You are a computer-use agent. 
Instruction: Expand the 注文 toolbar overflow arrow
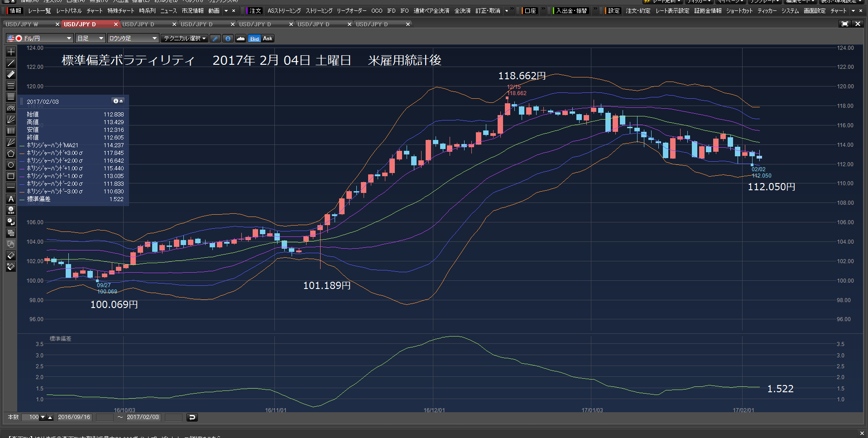coord(507,11)
